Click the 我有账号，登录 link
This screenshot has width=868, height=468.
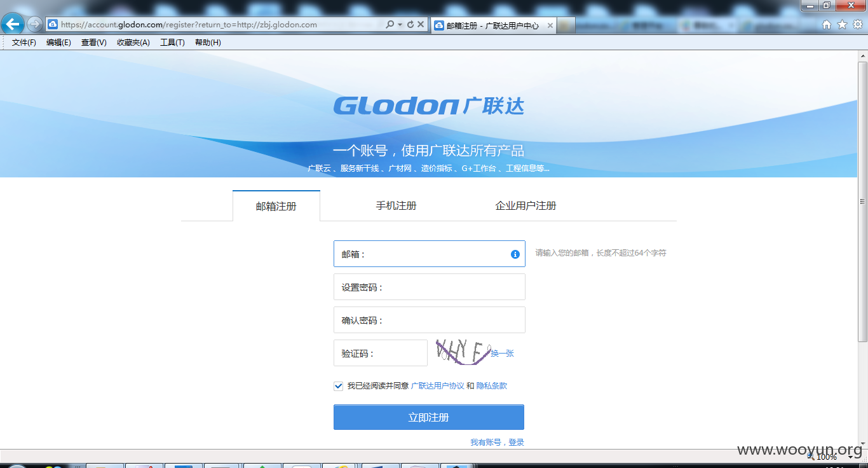[x=497, y=442]
